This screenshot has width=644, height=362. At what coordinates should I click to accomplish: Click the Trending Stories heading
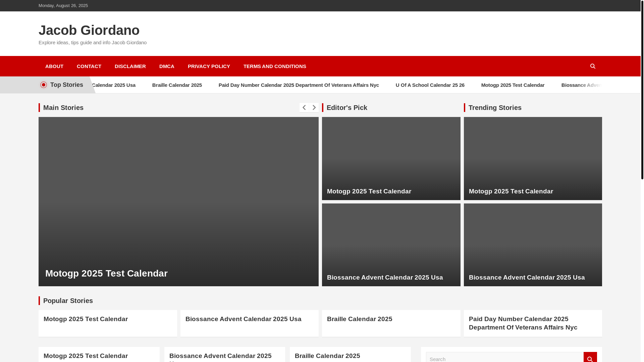[x=495, y=108]
